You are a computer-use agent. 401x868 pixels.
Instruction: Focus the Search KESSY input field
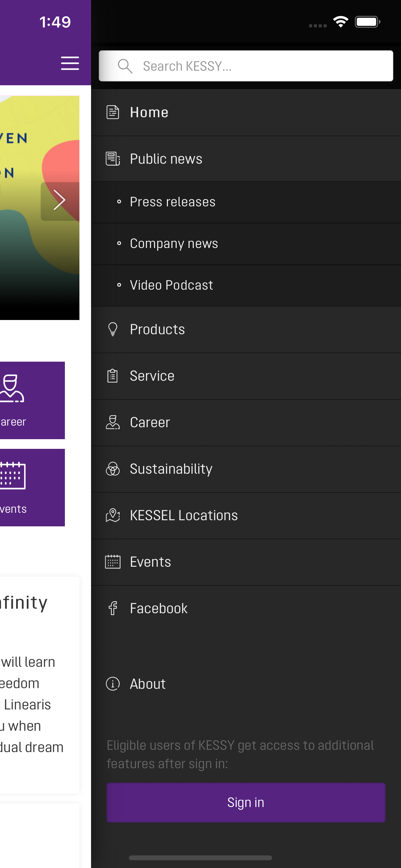pyautogui.click(x=246, y=66)
